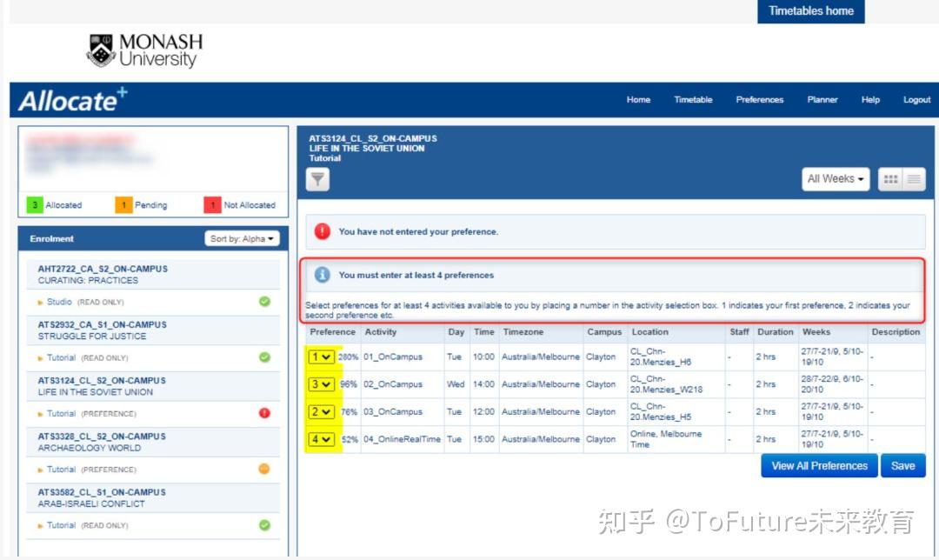Click the green allocated check beside AHT2722 Studio
The image size is (939, 560).
point(263,302)
